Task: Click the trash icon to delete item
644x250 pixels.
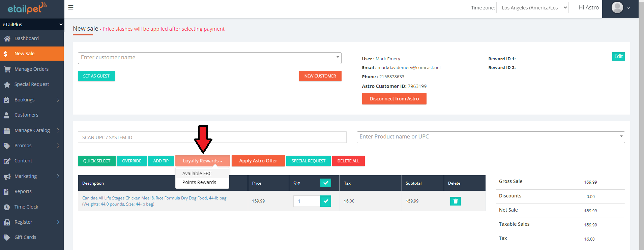Action: pyautogui.click(x=455, y=201)
